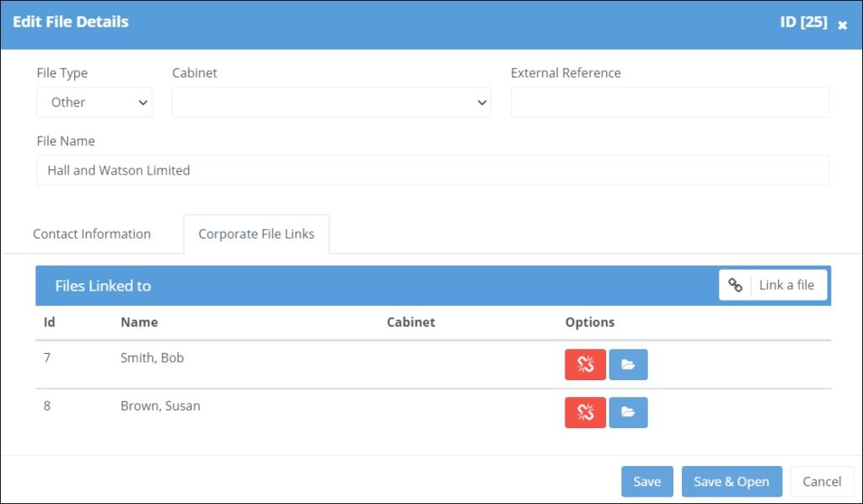863x504 pixels.
Task: Click the Id column header
Action: point(50,323)
